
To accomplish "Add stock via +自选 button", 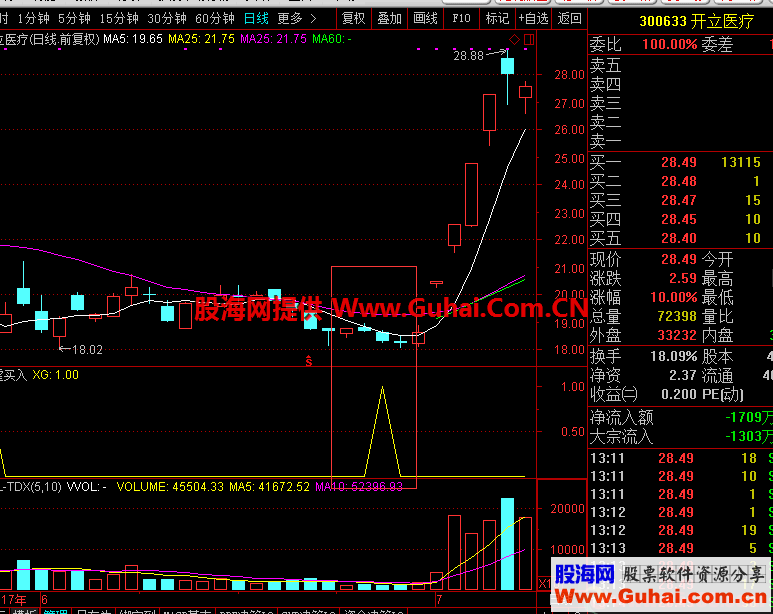I will click(533, 19).
